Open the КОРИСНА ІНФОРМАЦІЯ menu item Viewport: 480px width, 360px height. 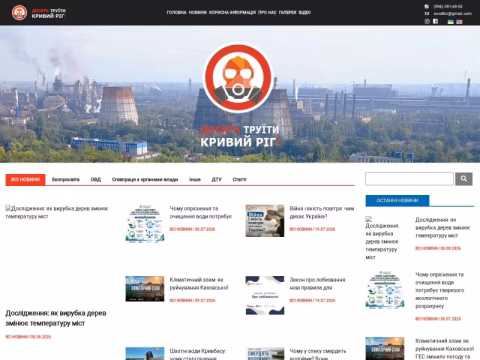point(232,12)
